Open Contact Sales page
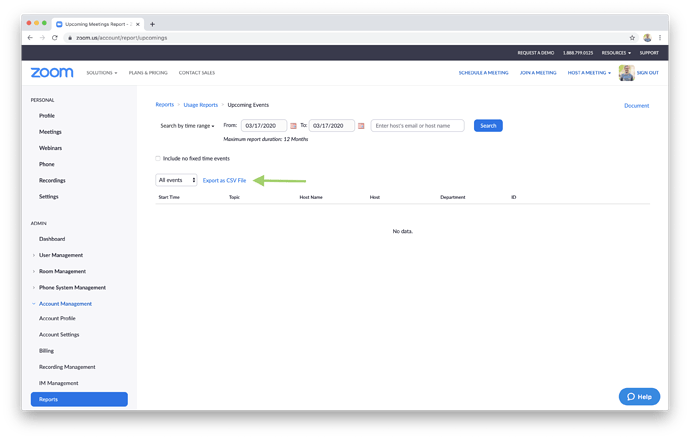Viewport: 690px width, 438px height. pyautogui.click(x=197, y=73)
